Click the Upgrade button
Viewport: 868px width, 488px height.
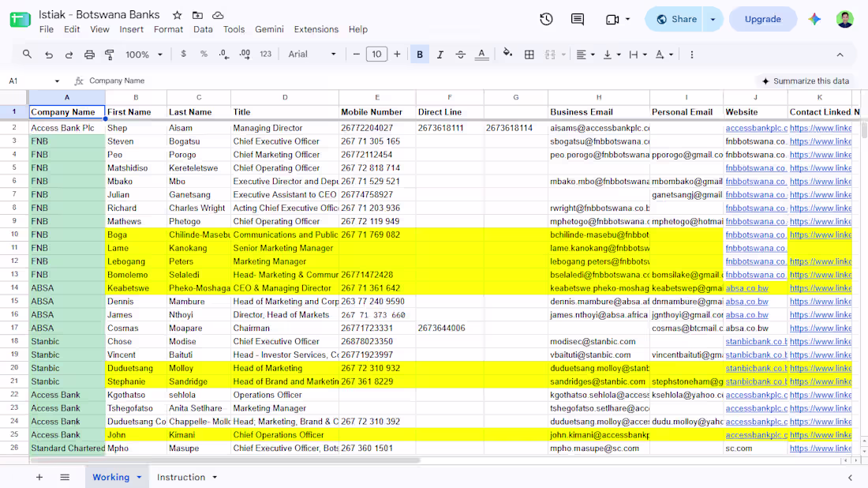[x=763, y=19]
